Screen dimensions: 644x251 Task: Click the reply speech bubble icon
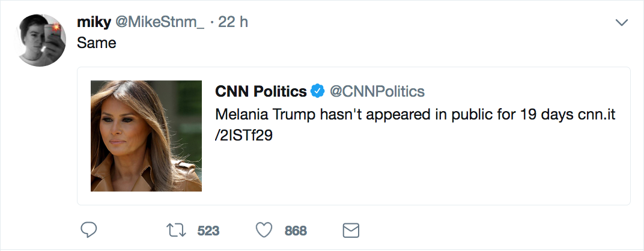pyautogui.click(x=88, y=230)
